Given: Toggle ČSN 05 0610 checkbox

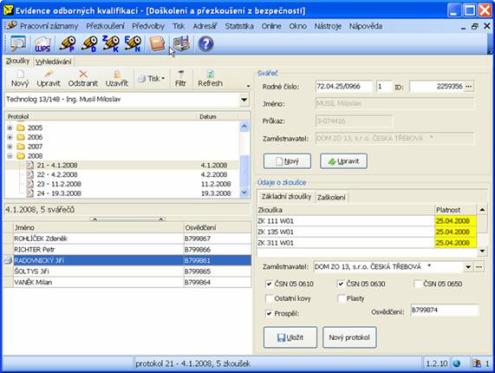Looking at the screenshot, I should tap(269, 284).
